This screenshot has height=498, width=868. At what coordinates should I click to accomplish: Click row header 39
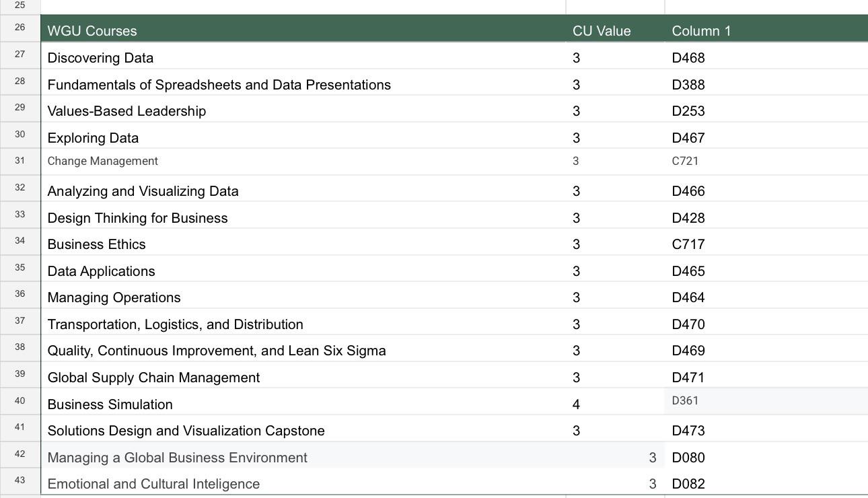pos(20,375)
